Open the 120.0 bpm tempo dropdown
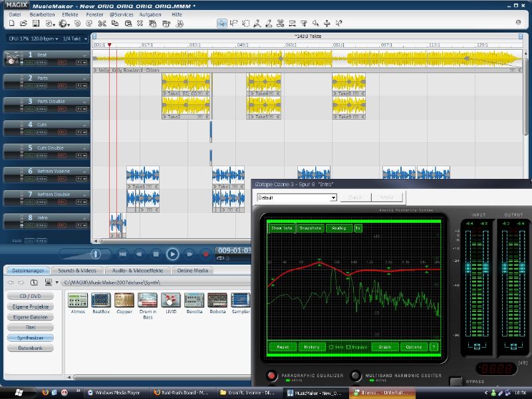This screenshot has height=399, width=532. point(57,39)
